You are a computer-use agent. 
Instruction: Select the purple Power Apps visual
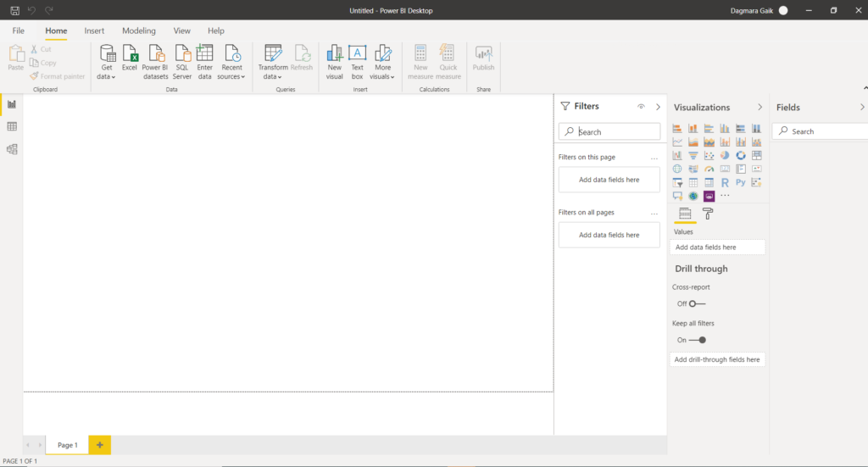(709, 196)
